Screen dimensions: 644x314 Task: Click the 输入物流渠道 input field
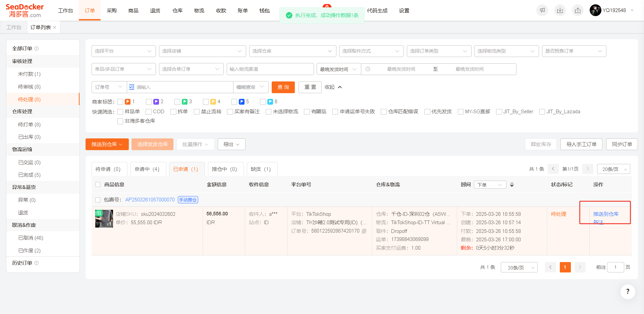(270, 69)
